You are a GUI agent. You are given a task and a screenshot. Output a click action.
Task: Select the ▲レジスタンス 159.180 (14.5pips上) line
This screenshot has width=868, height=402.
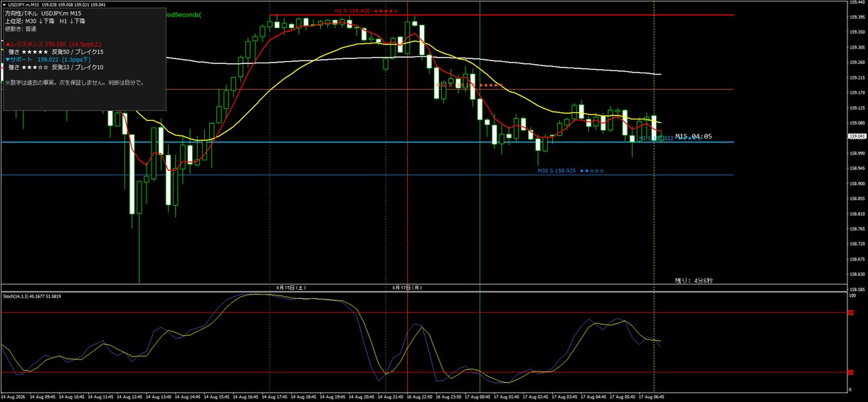pyautogui.click(x=53, y=44)
